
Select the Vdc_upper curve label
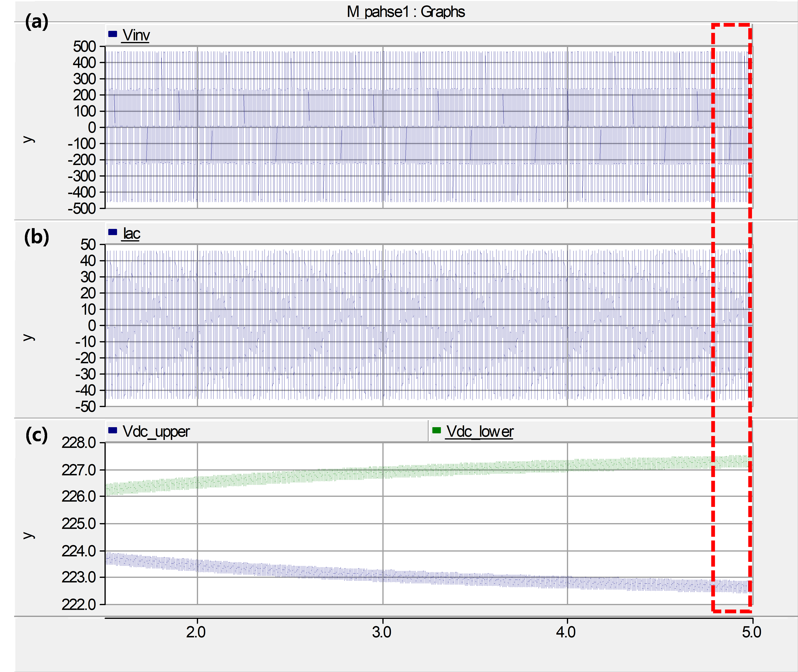(156, 432)
